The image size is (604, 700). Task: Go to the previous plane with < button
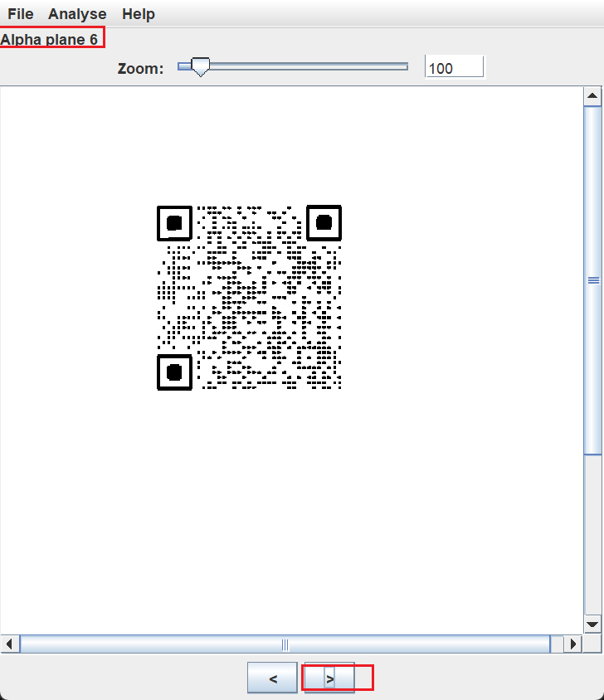[x=272, y=678]
